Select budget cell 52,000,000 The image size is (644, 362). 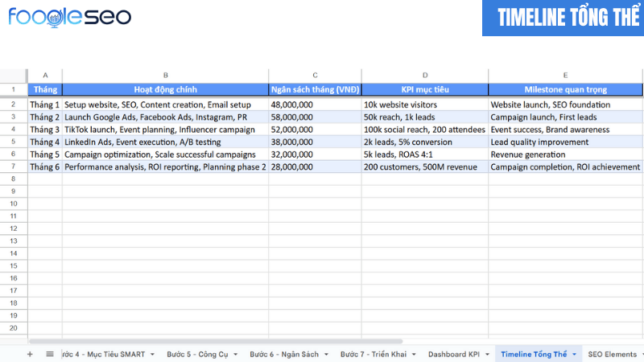[315, 130]
